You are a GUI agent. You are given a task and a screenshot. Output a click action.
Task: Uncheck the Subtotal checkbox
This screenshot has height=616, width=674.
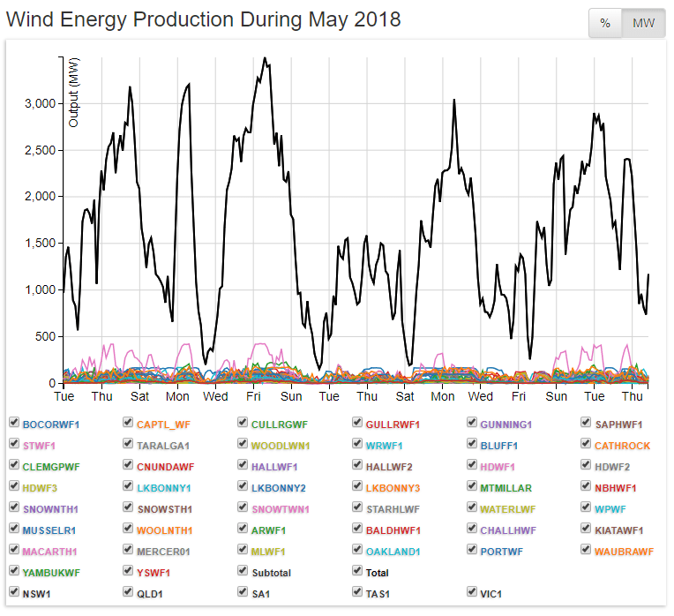point(243,572)
